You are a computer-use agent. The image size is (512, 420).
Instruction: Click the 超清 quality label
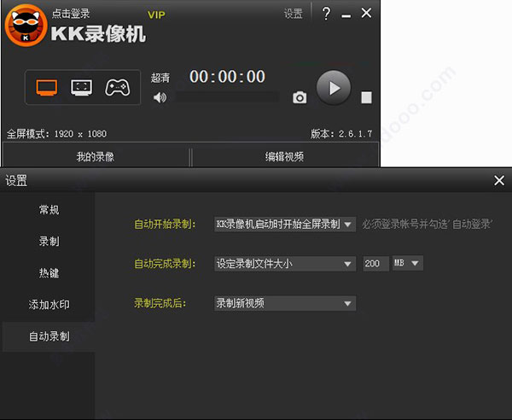click(x=160, y=78)
